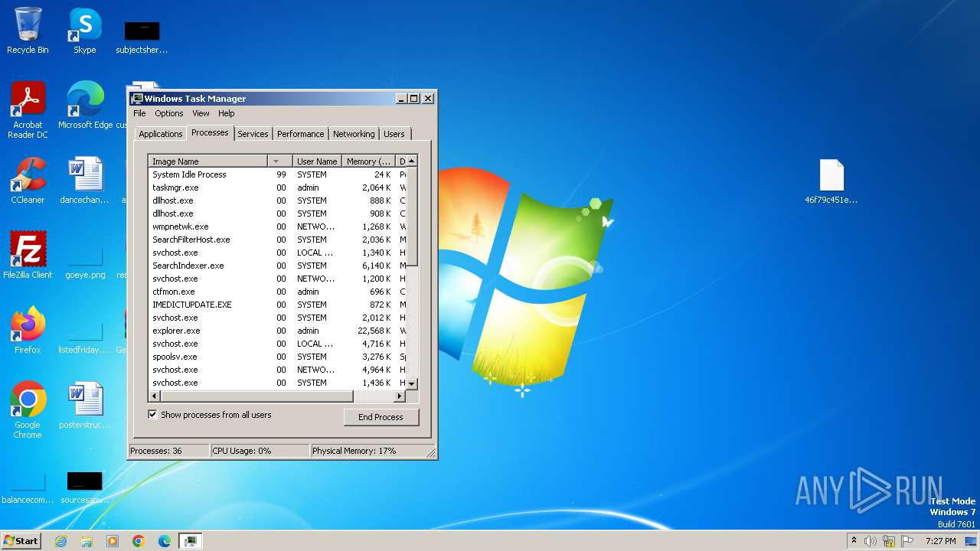
Task: Launch CCleaner from the desktop
Action: tap(28, 181)
